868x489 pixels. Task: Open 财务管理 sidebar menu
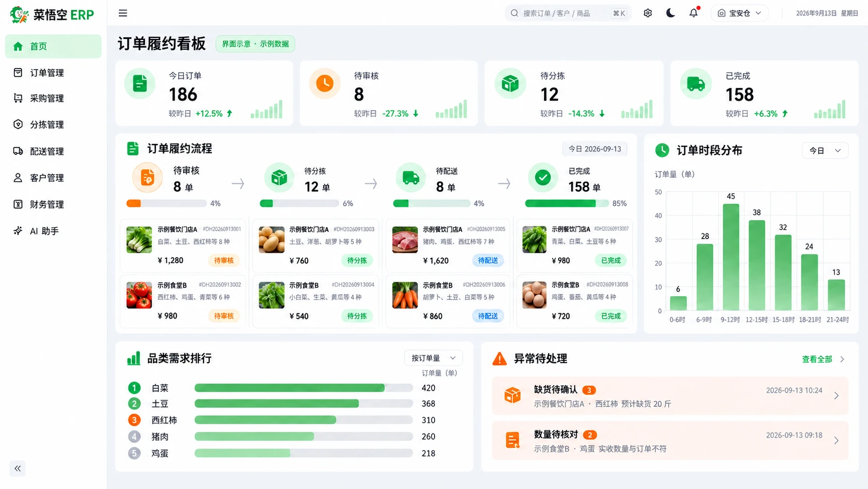pos(53,204)
